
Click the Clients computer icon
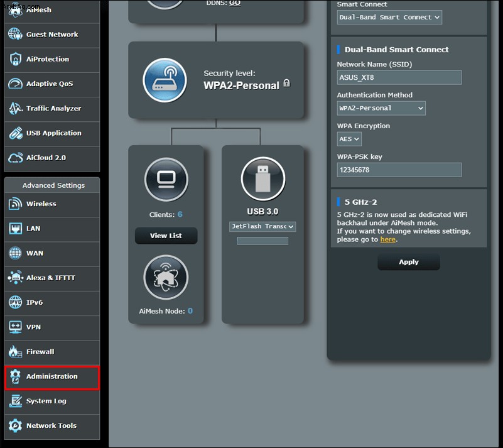tap(166, 180)
